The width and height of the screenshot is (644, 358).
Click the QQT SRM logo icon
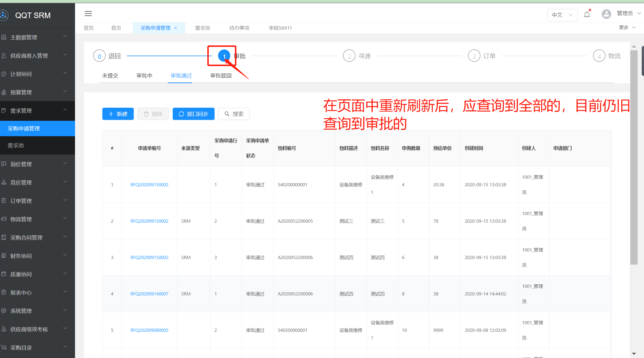[3, 15]
